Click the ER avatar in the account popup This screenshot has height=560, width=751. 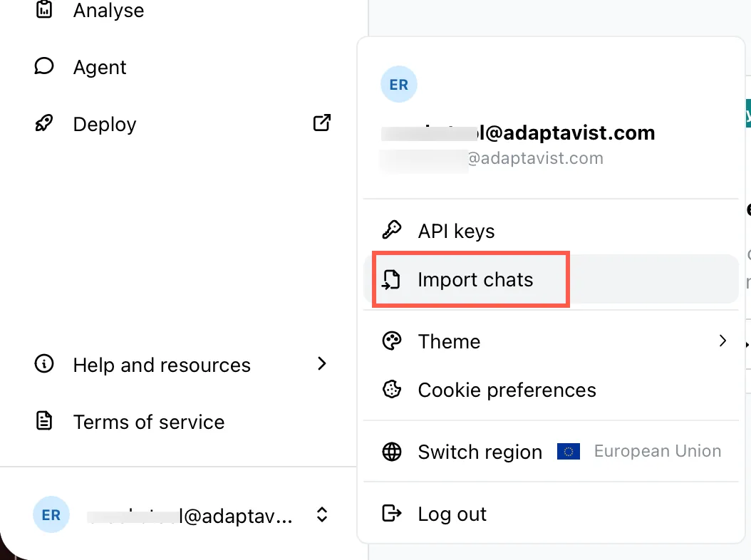click(399, 84)
